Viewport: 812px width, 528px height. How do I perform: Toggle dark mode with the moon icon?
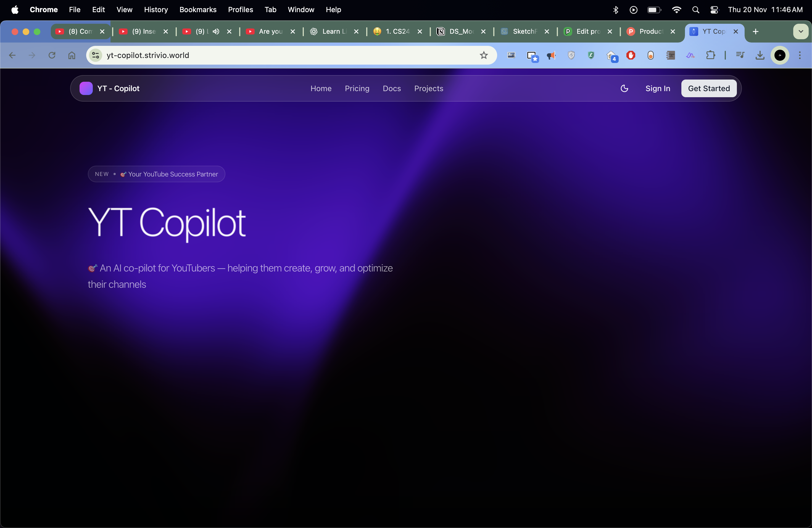(624, 88)
